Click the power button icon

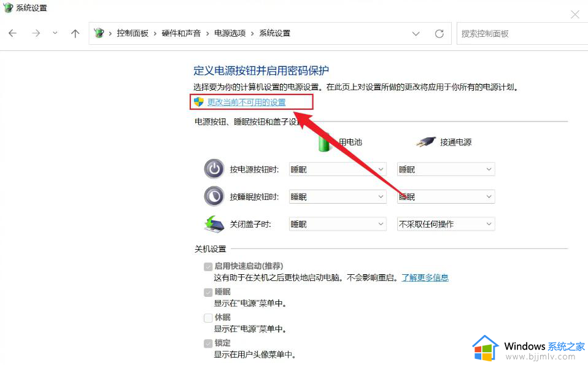[214, 169]
